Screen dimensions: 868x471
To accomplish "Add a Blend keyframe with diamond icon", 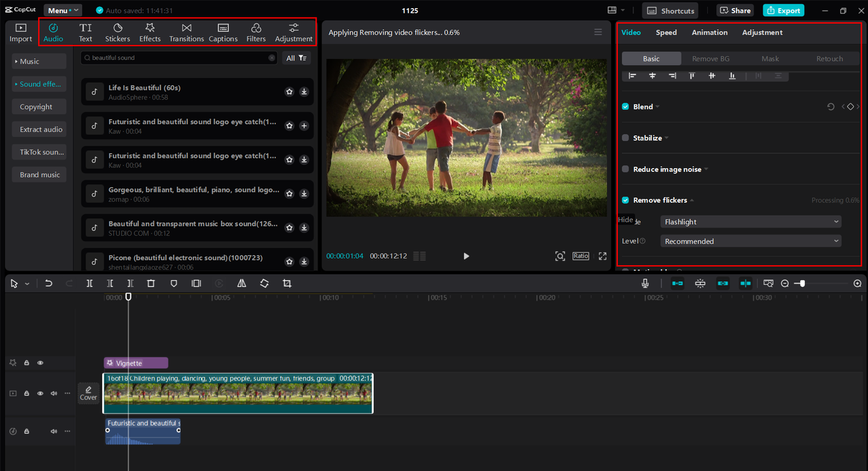I will click(x=850, y=107).
